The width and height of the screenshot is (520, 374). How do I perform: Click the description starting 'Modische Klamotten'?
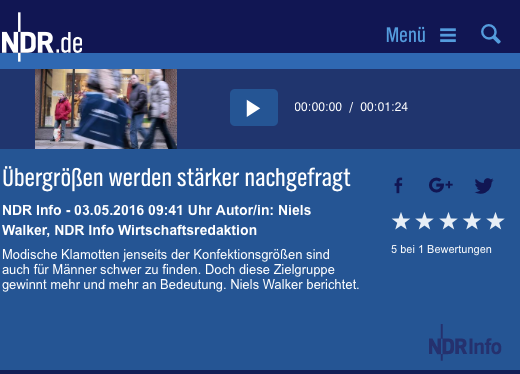pos(181,270)
